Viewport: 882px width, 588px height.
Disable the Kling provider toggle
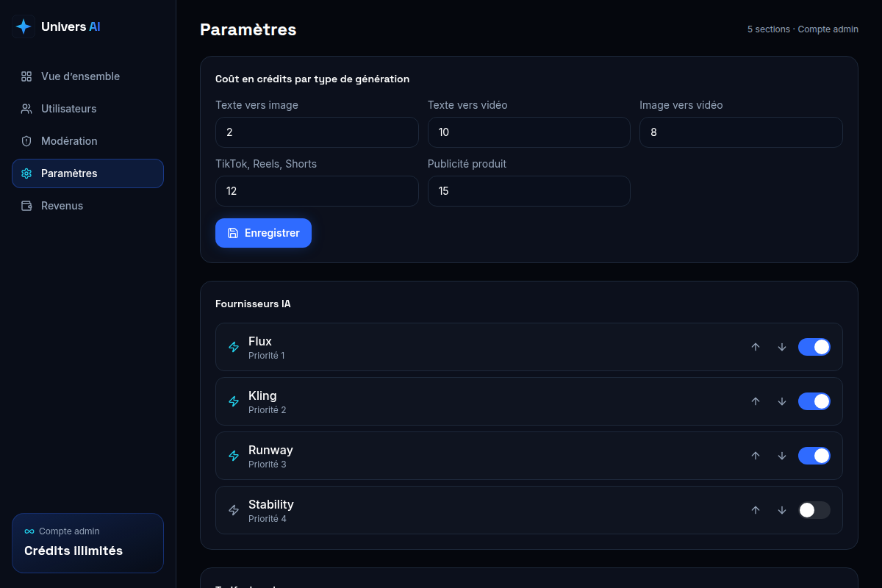[814, 401]
